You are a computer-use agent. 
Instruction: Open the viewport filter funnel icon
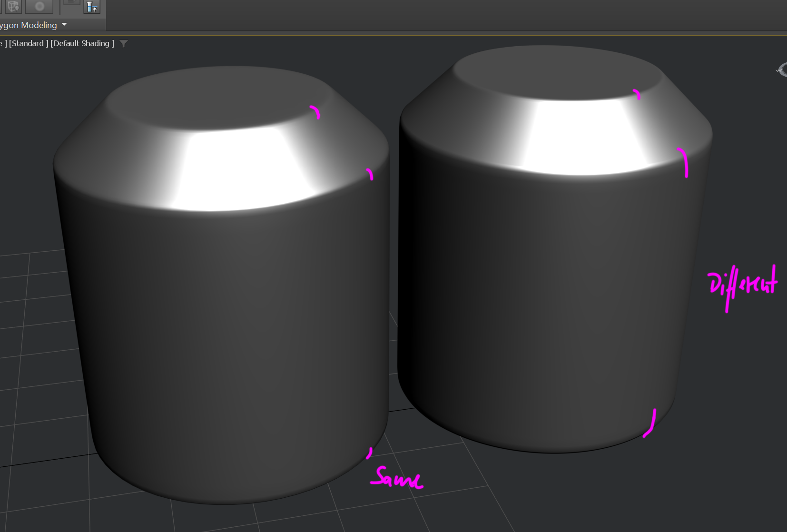pyautogui.click(x=124, y=44)
